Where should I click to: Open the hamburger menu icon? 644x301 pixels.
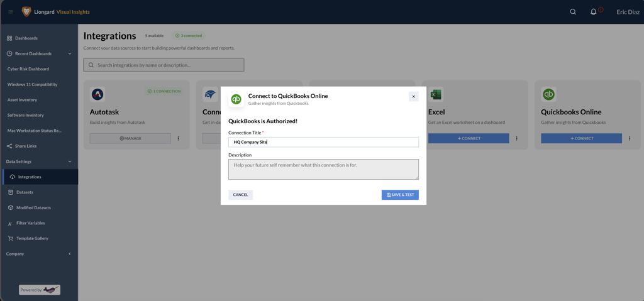11,12
